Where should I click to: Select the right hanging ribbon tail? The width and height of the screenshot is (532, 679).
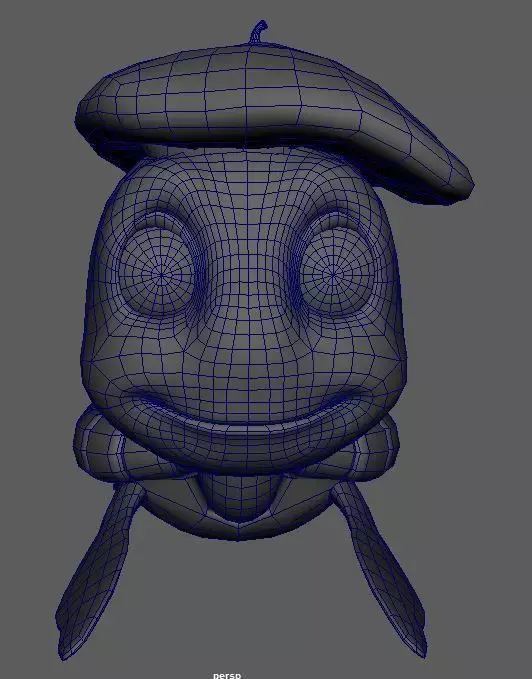point(381,567)
